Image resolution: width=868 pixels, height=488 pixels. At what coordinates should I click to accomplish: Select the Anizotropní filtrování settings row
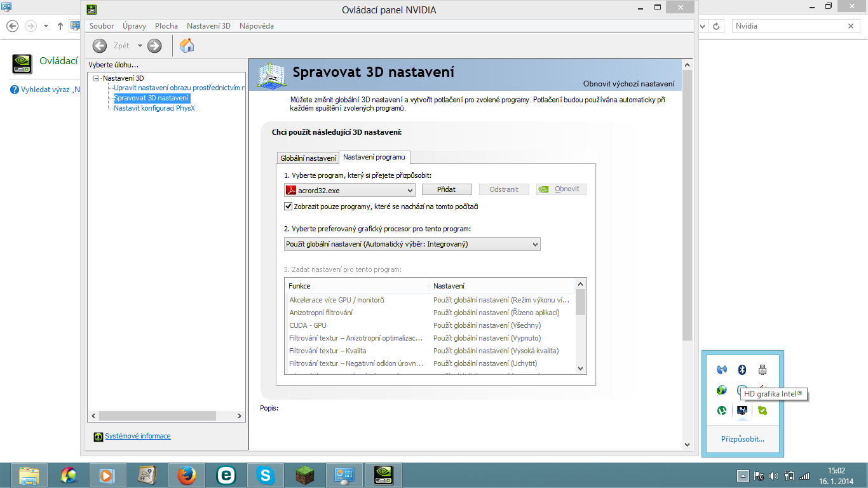[430, 313]
